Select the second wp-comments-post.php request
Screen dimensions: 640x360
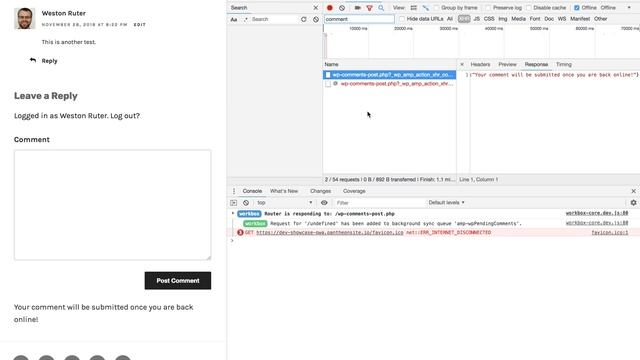(390, 83)
